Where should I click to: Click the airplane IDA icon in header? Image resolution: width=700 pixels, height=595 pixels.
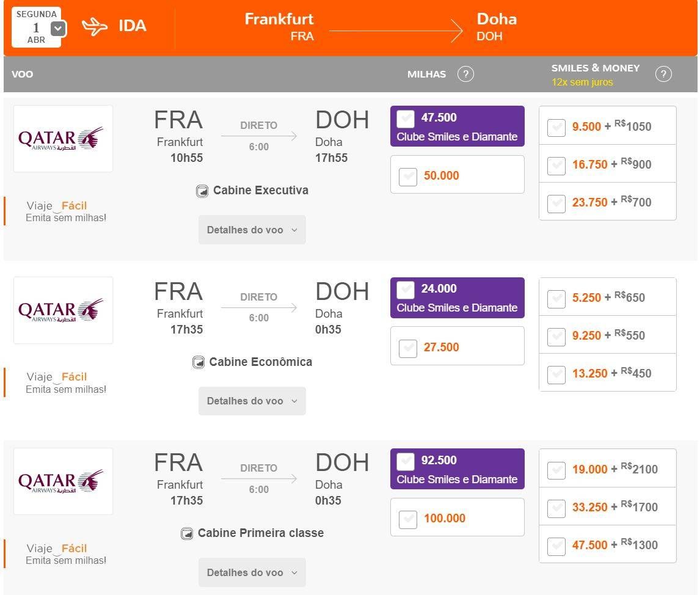click(95, 26)
